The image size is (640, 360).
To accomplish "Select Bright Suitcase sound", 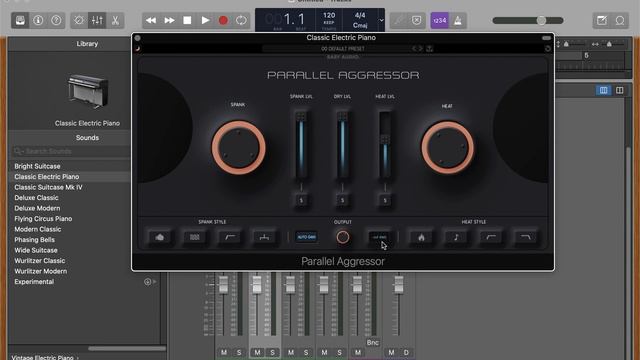I will point(37,166).
